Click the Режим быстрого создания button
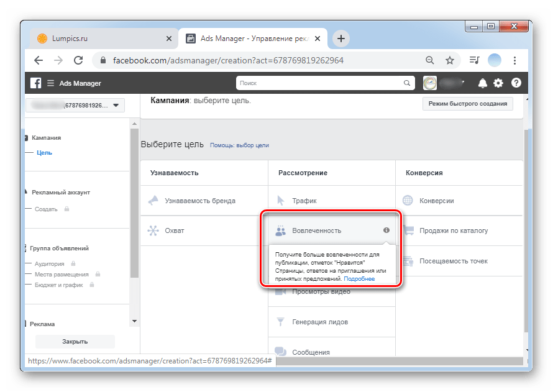The image size is (553, 392). click(467, 104)
